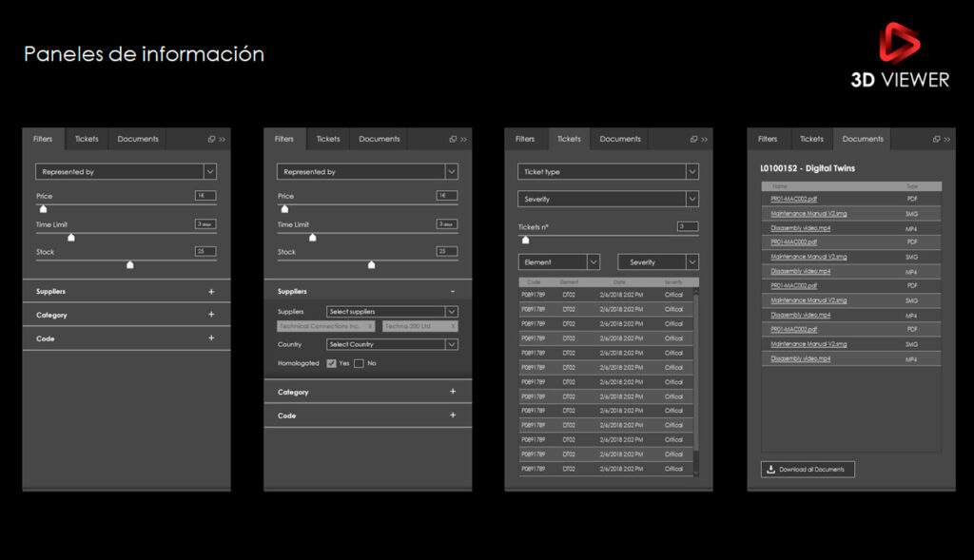Select Documents tab in the Digital Twins panel
Screen dimensions: 974x560
click(863, 139)
